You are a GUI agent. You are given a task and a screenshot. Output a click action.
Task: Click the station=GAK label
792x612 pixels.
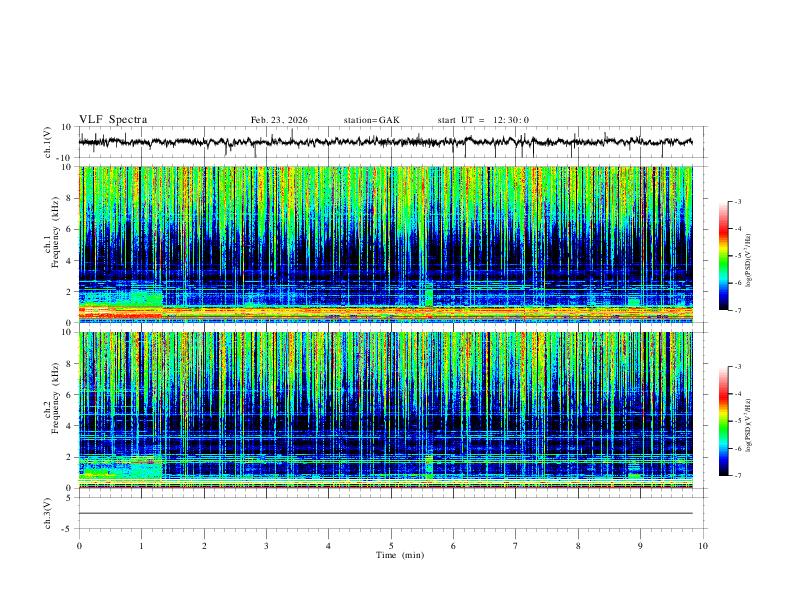click(x=371, y=120)
